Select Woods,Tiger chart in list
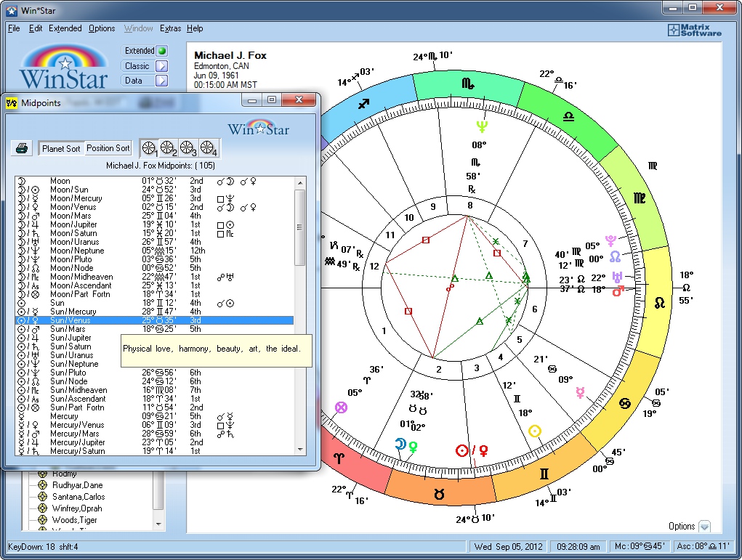Image resolution: width=742 pixels, height=560 pixels. coord(75,520)
